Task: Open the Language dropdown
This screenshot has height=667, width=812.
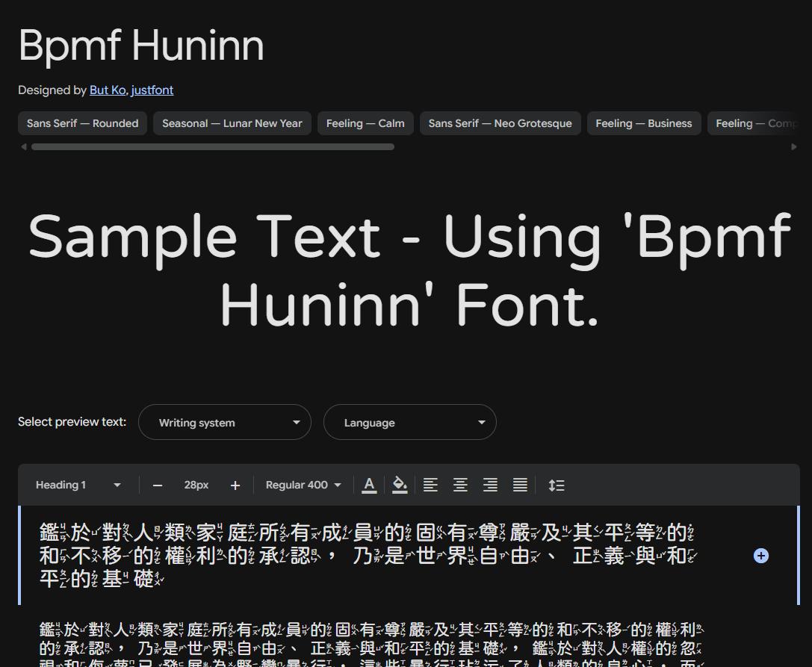Action: click(409, 422)
